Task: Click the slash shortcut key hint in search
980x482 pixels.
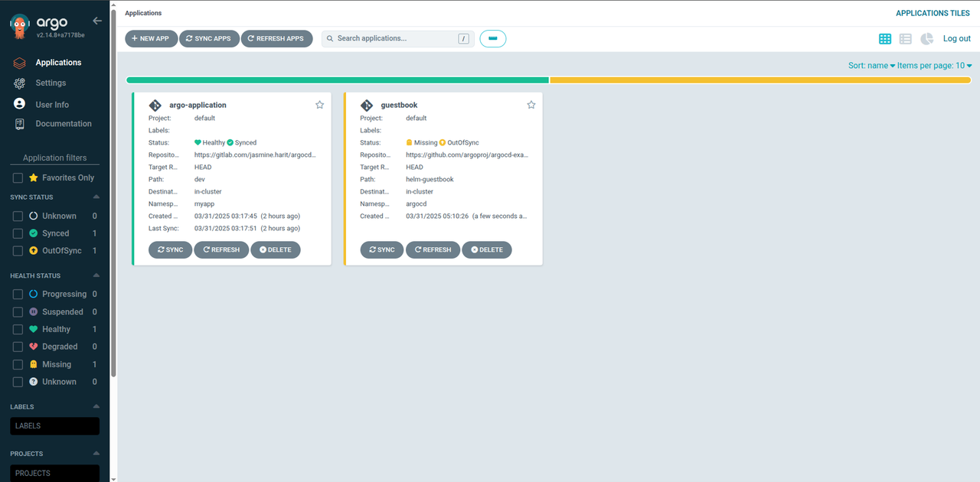Action: 463,38
